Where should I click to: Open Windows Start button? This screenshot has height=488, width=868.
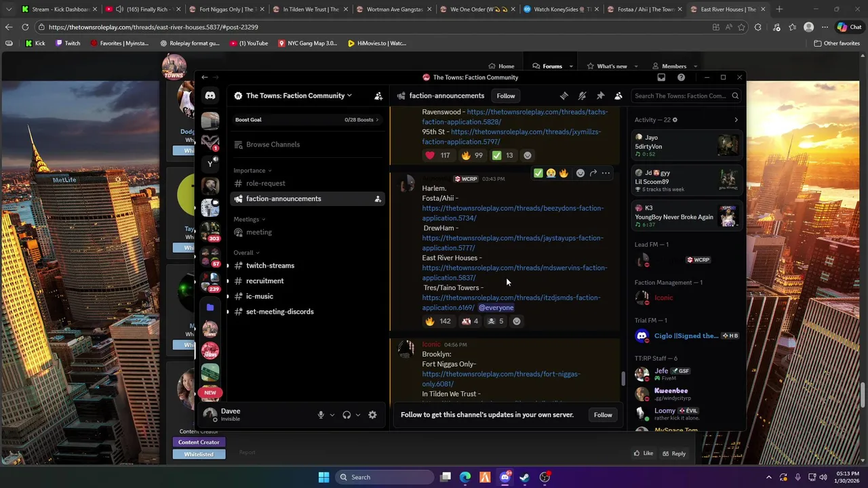[323, 477]
